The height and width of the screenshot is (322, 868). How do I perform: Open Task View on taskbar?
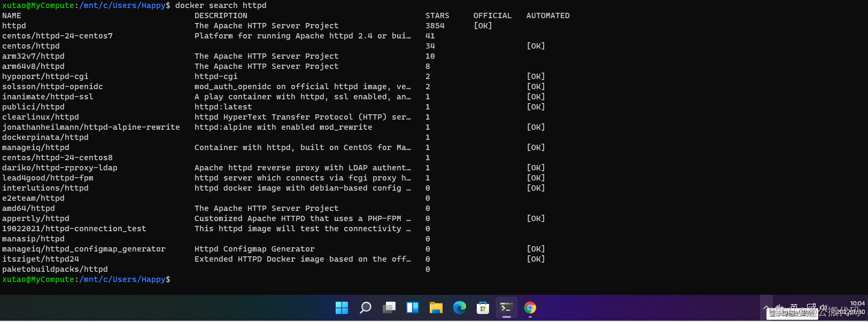(x=389, y=308)
